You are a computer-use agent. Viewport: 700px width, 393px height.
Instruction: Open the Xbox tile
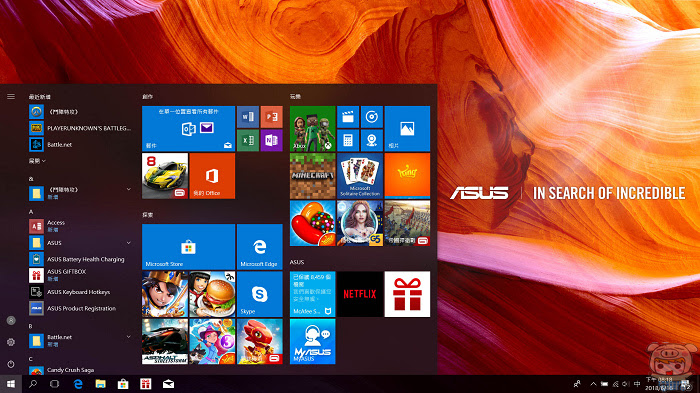click(x=312, y=129)
